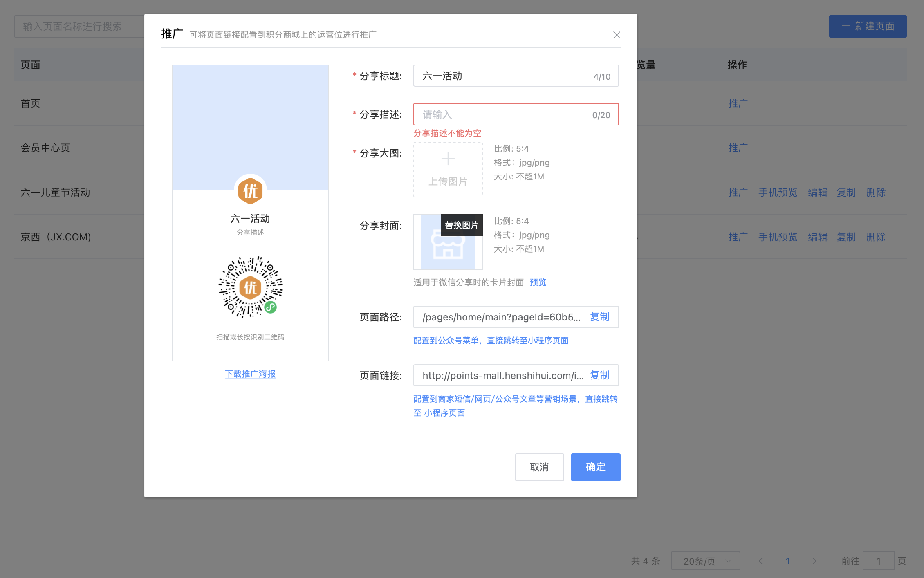Go to previous page with left chevron
The width and height of the screenshot is (924, 578).
[x=760, y=561]
